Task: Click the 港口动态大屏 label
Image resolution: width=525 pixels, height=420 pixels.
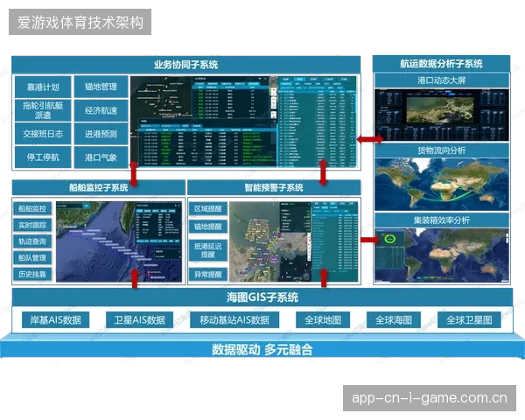Action: (x=441, y=80)
